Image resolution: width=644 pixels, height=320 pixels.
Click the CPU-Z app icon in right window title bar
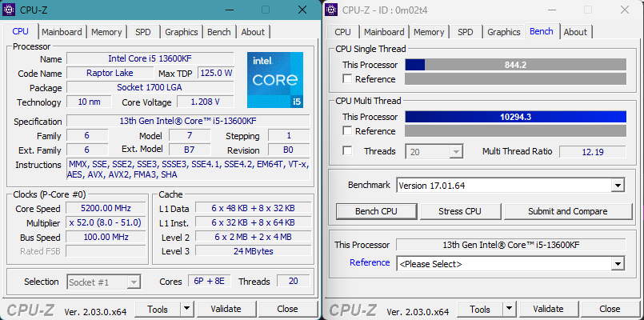(331, 10)
